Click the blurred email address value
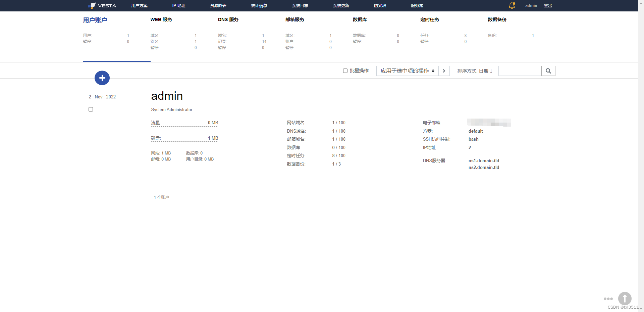 [x=489, y=123]
